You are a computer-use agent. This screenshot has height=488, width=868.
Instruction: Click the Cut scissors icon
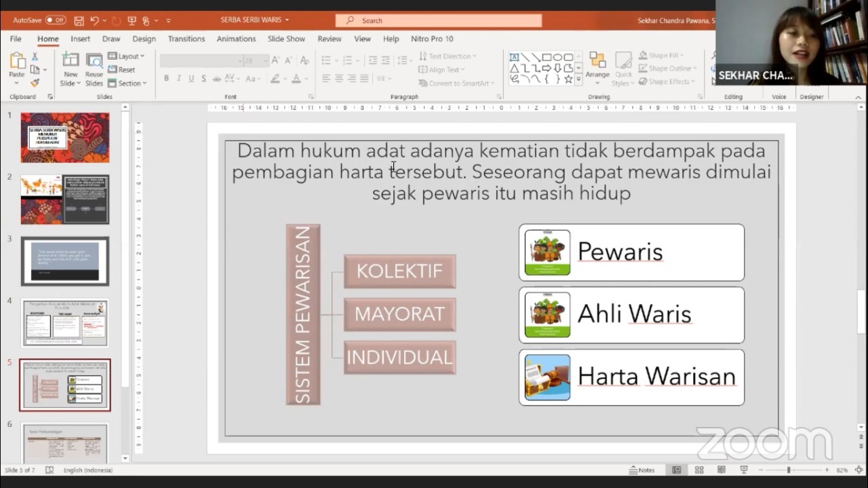[35, 56]
